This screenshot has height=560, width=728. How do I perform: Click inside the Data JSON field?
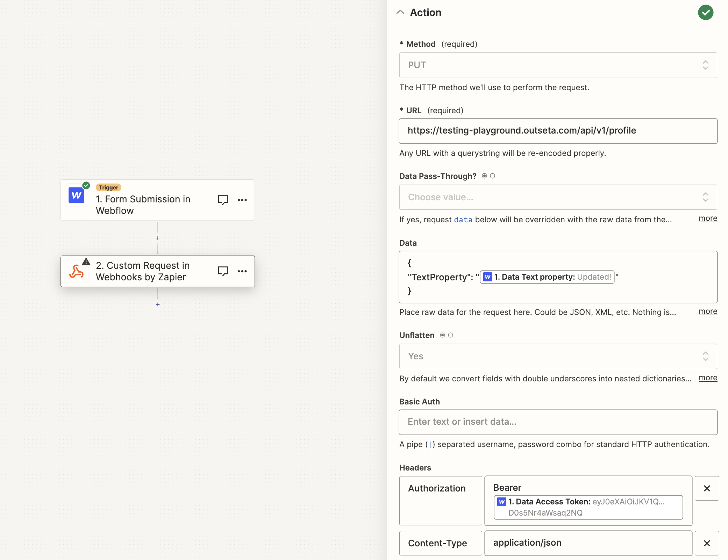[558, 277]
